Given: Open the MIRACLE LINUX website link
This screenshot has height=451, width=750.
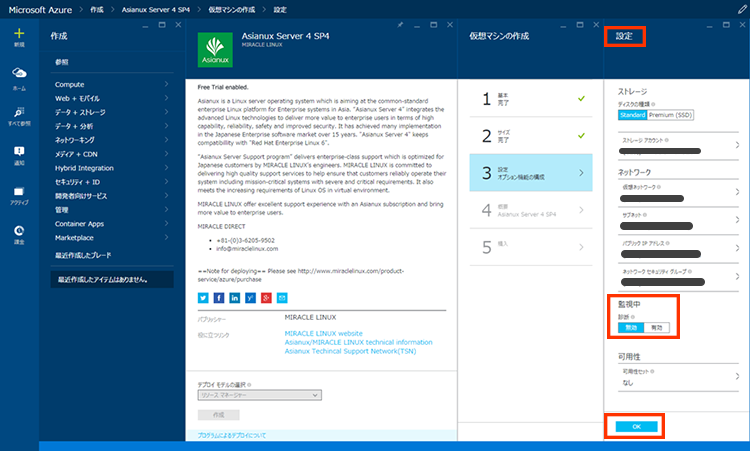Looking at the screenshot, I should pyautogui.click(x=323, y=333).
